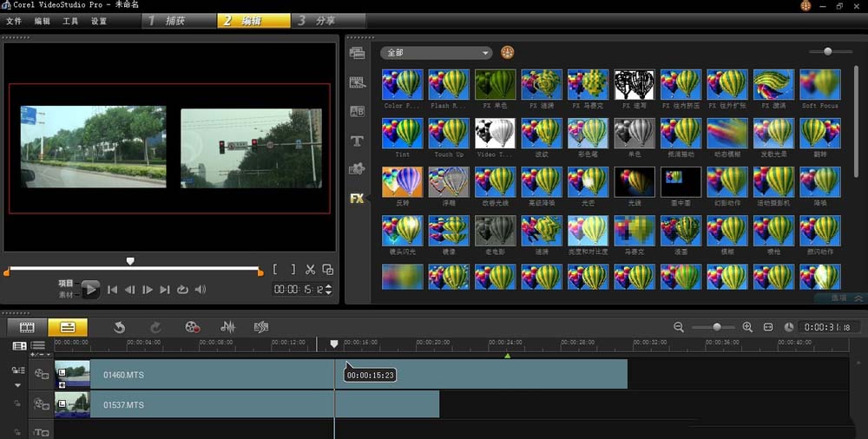This screenshot has height=439, width=868.
Task: Toggle the repeat loop playback button
Action: pyautogui.click(x=182, y=290)
